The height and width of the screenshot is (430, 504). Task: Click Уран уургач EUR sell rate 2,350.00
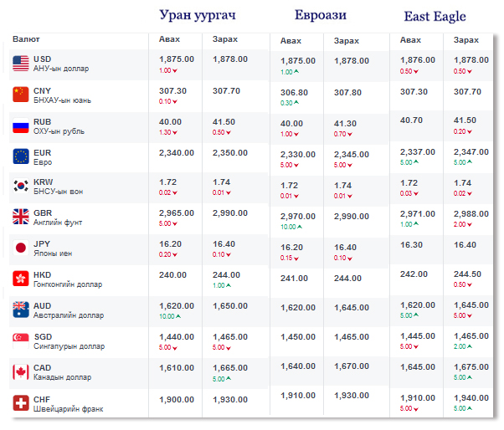click(x=230, y=153)
